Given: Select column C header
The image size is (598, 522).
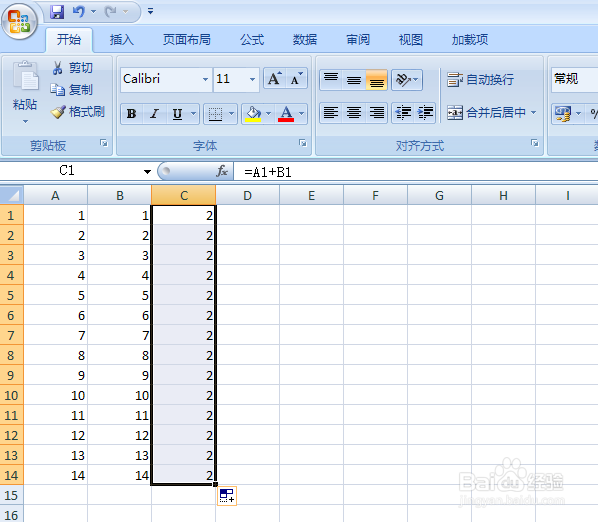Looking at the screenshot, I should 184,196.
